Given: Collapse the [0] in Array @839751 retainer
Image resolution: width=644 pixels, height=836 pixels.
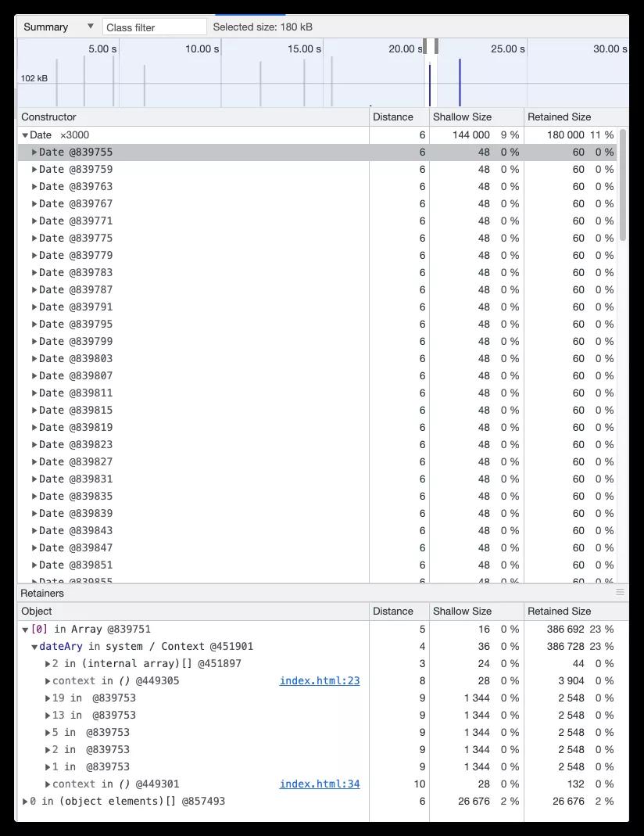Looking at the screenshot, I should pos(25,630).
